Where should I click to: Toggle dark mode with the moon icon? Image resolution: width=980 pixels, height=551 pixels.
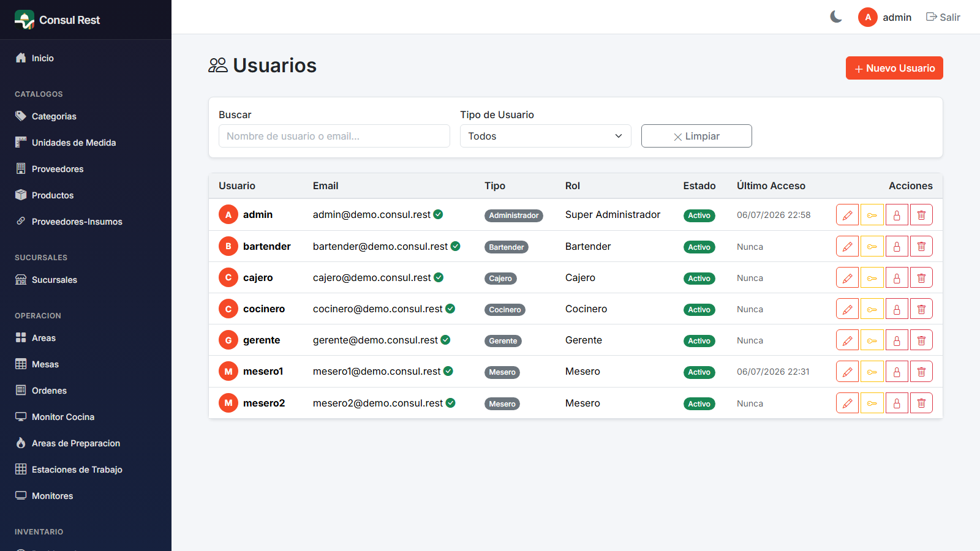point(836,17)
